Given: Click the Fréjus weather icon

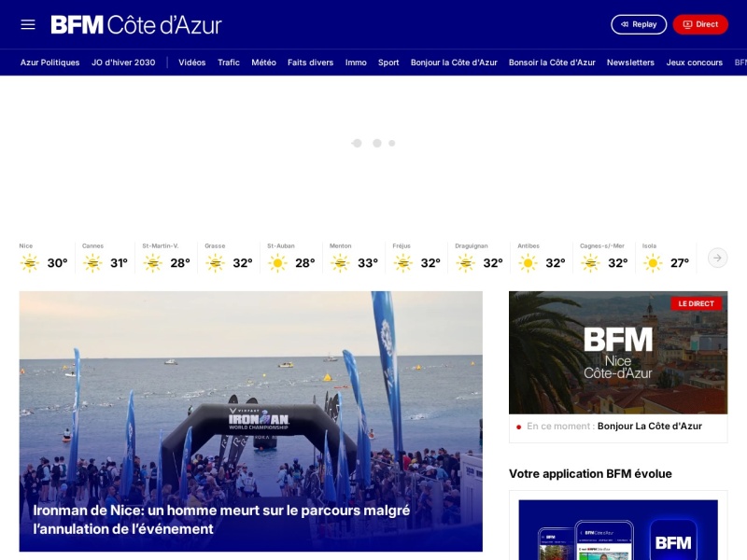Looking at the screenshot, I should tap(403, 263).
